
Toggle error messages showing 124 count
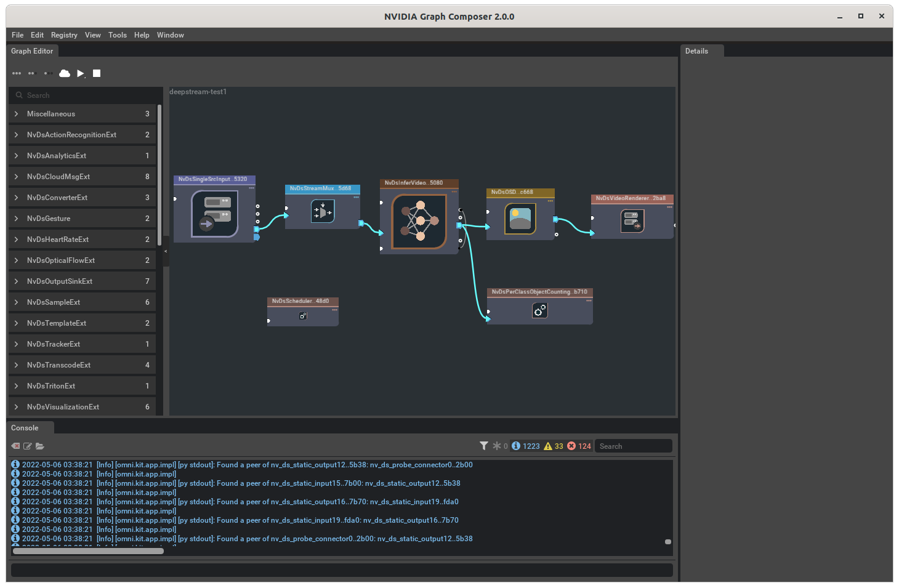coord(576,446)
